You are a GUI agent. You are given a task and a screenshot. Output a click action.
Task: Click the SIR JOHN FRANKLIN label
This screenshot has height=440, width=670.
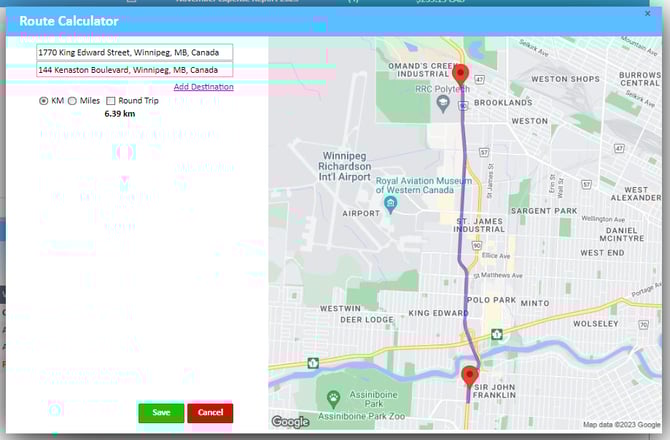point(494,391)
